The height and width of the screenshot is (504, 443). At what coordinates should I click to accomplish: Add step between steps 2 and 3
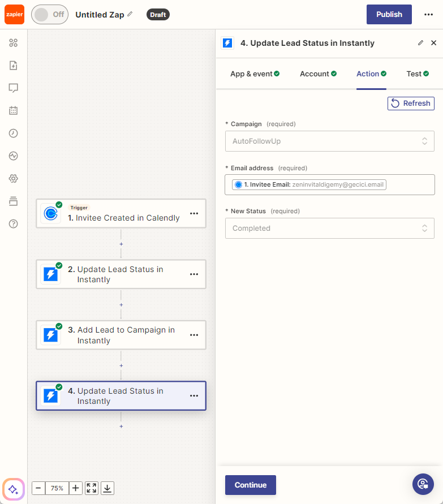[x=121, y=305]
